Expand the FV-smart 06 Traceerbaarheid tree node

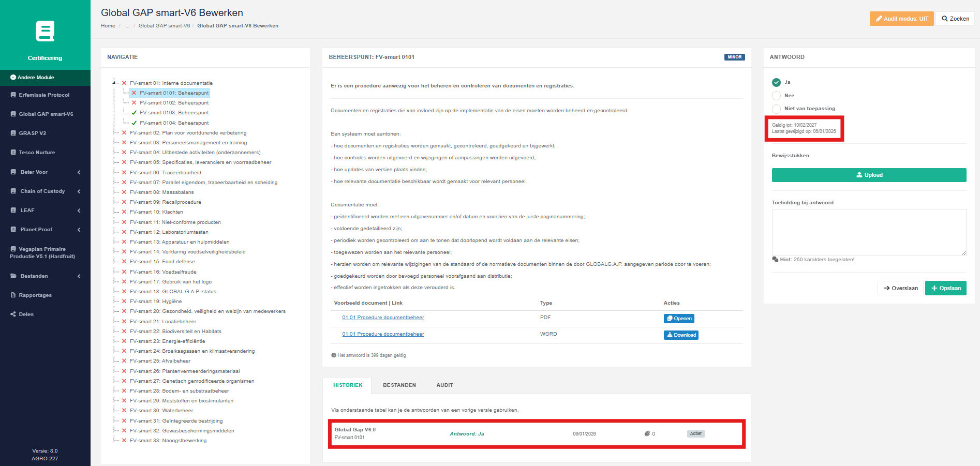tap(114, 173)
